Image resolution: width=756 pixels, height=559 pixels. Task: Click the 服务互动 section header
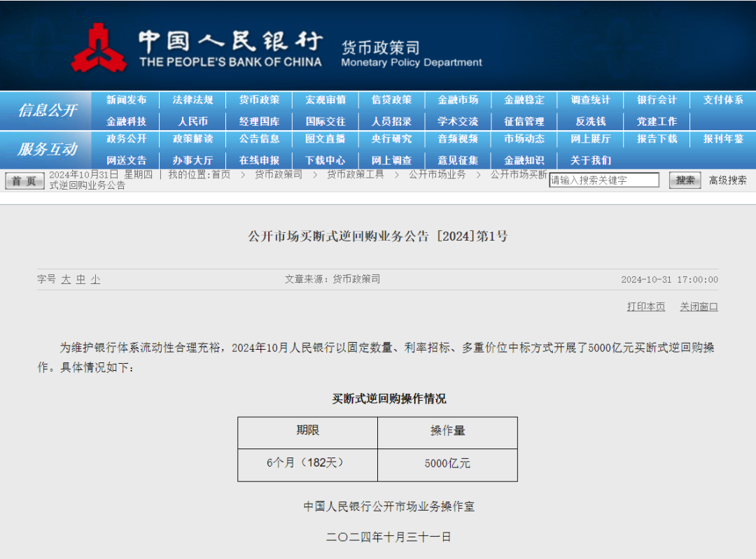[x=47, y=149]
